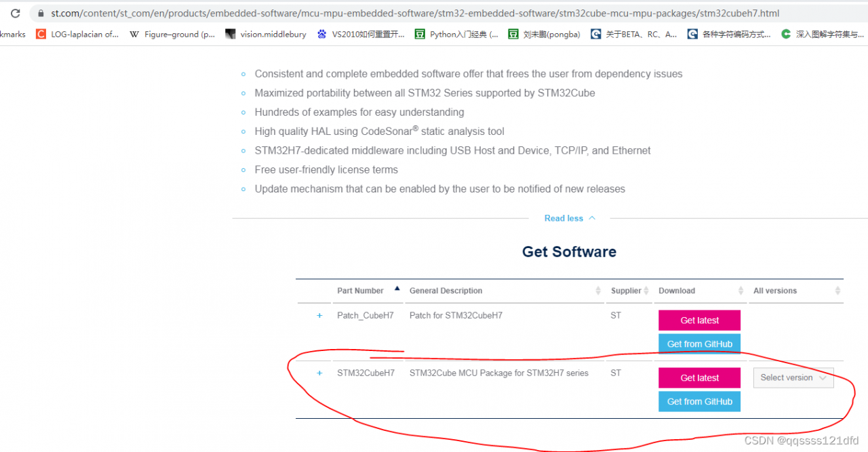Open the vision.middlebury bookmark
Viewport: 868px width, 452px height.
coord(266,34)
